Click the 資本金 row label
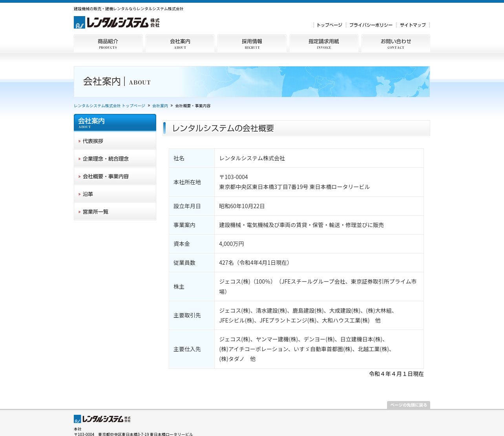Image resolution: width=504 pixels, height=436 pixels. click(182, 244)
